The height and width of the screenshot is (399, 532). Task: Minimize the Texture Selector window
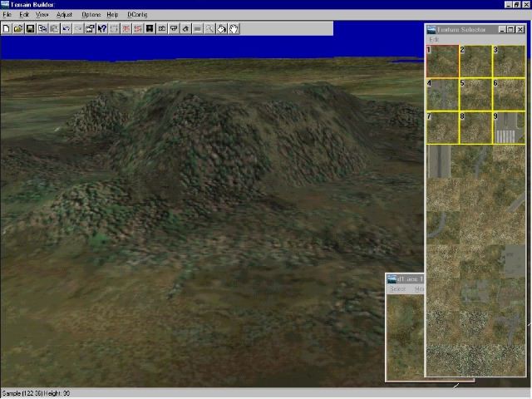pyautogui.click(x=501, y=29)
